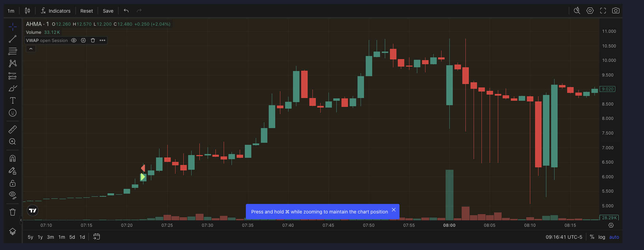Open the Indicators menu
Image resolution: width=644 pixels, height=250 pixels.
(56, 11)
